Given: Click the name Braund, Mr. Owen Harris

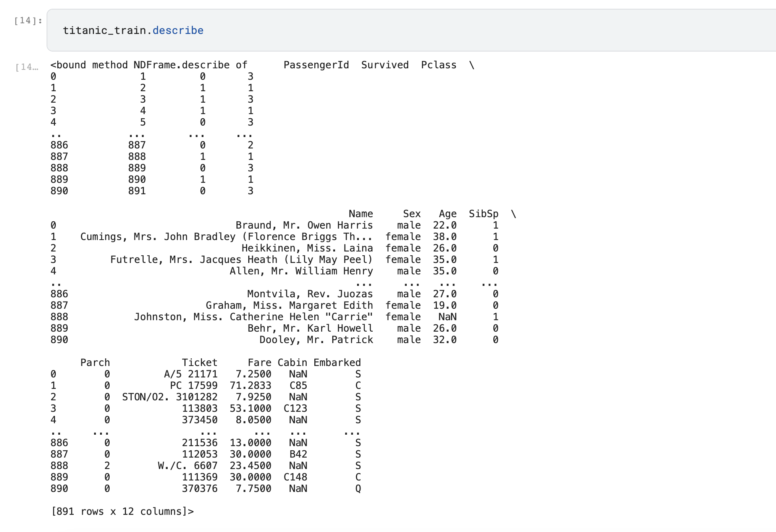Looking at the screenshot, I should click(x=304, y=226).
